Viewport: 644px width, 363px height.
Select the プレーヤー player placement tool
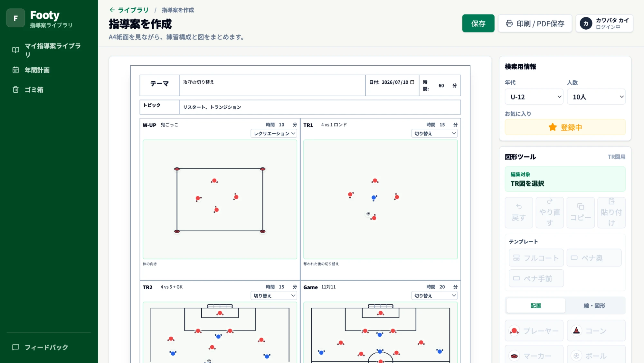click(x=534, y=330)
